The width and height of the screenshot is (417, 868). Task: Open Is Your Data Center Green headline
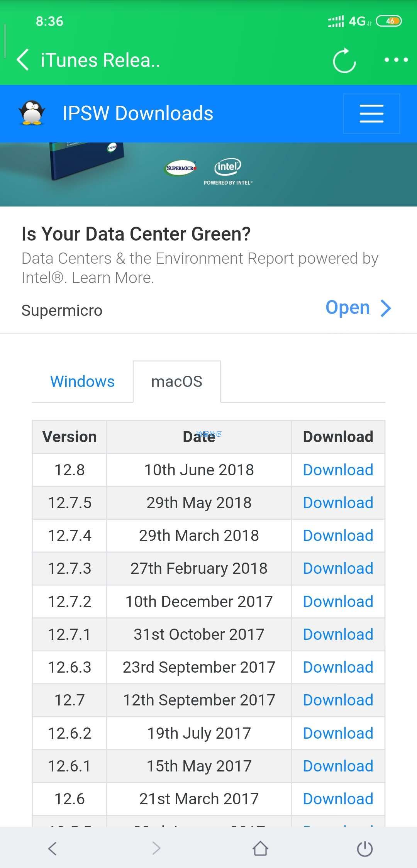136,234
